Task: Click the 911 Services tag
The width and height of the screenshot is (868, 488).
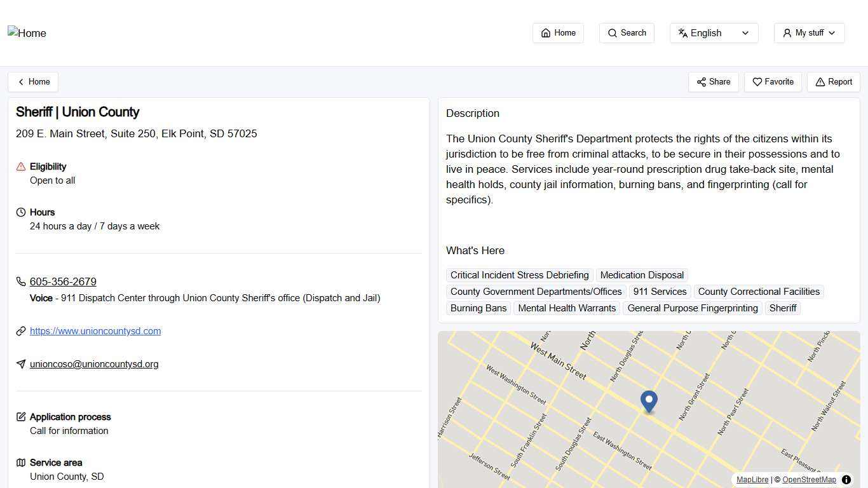Action: tap(660, 292)
